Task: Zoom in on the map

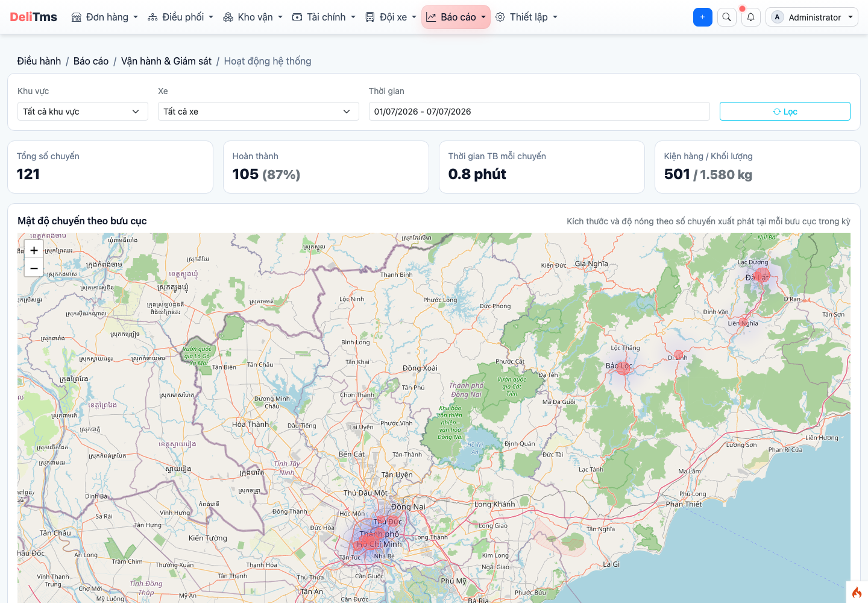Action: coord(34,250)
